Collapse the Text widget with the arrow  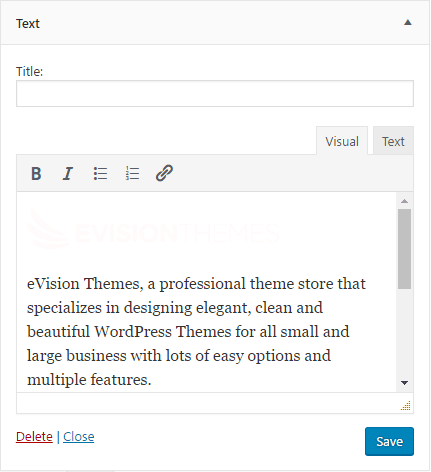tap(408, 23)
